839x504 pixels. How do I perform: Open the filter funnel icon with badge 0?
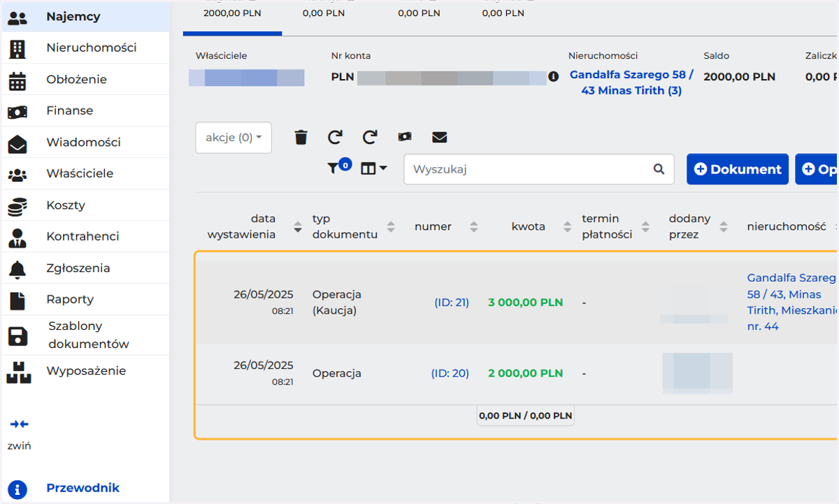tap(338, 167)
